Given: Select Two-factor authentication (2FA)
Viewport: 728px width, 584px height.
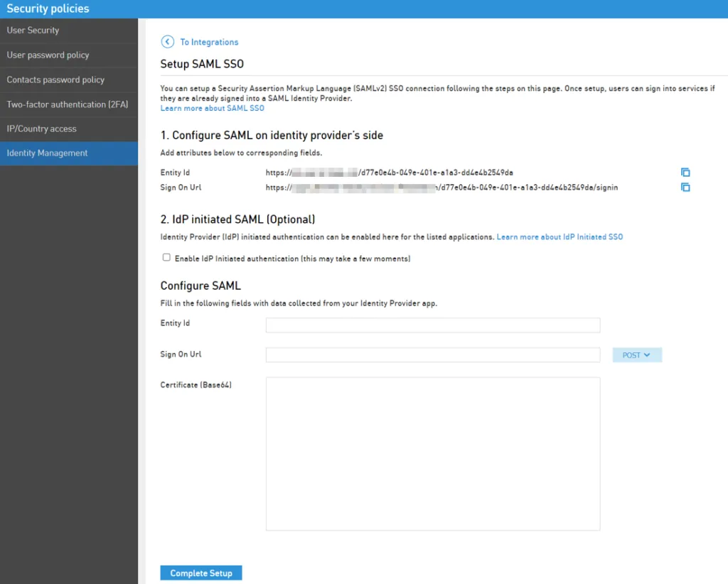Looking at the screenshot, I should 69,104.
